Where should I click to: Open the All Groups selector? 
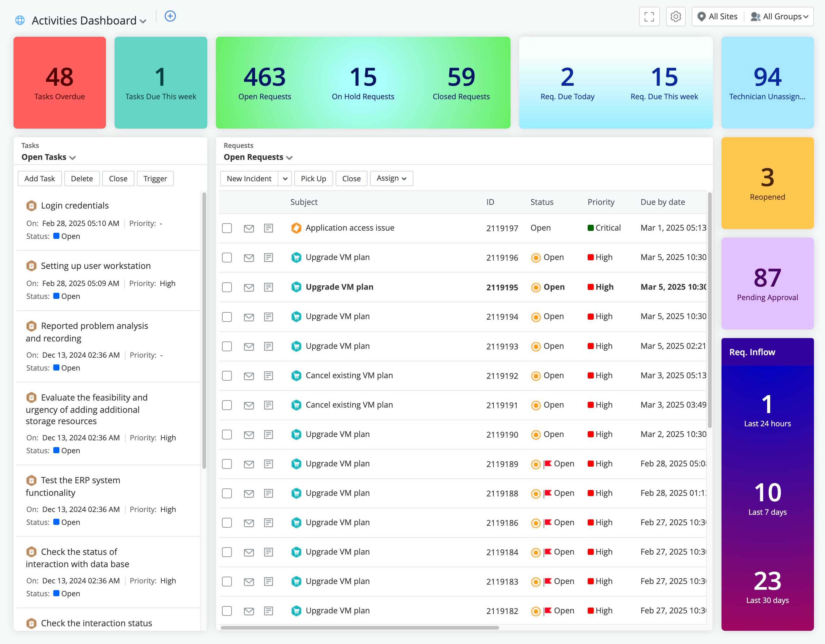tap(780, 16)
